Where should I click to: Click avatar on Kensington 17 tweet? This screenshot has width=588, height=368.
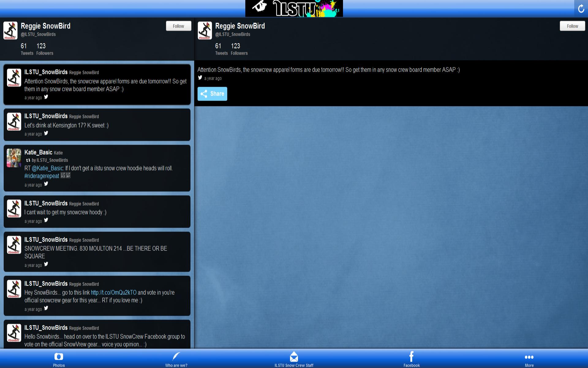(14, 122)
